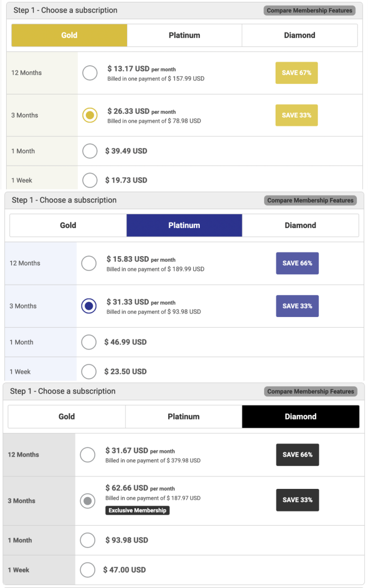Image resolution: width=368 pixels, height=588 pixels.
Task: Pick the $39.49 USD 1-month plan
Action: [90, 151]
